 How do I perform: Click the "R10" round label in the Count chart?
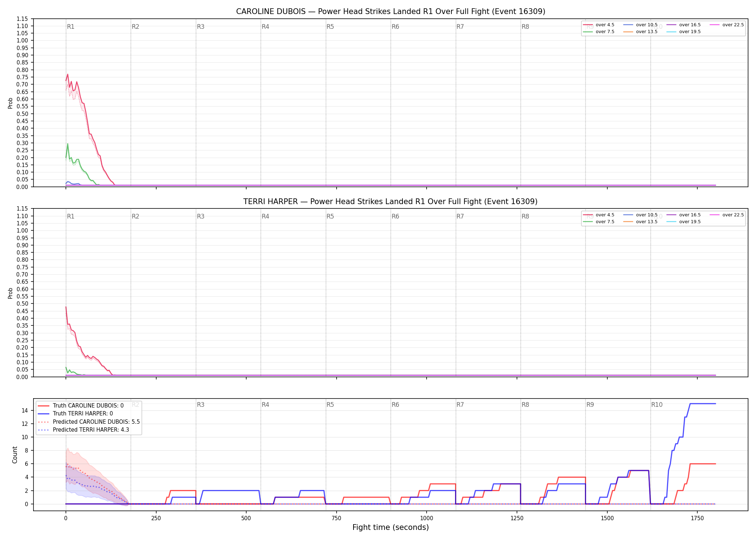coord(657,405)
